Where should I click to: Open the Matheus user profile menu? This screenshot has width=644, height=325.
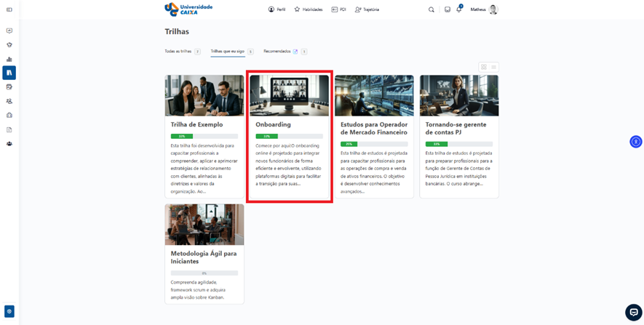(x=484, y=9)
